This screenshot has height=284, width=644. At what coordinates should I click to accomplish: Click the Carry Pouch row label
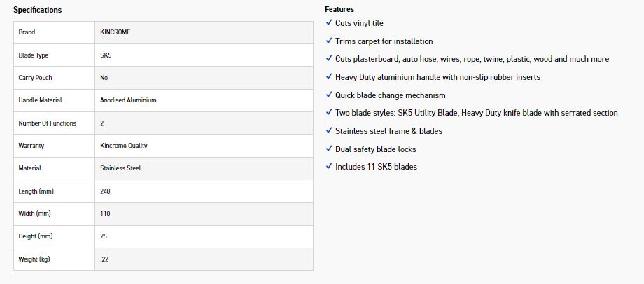click(35, 78)
